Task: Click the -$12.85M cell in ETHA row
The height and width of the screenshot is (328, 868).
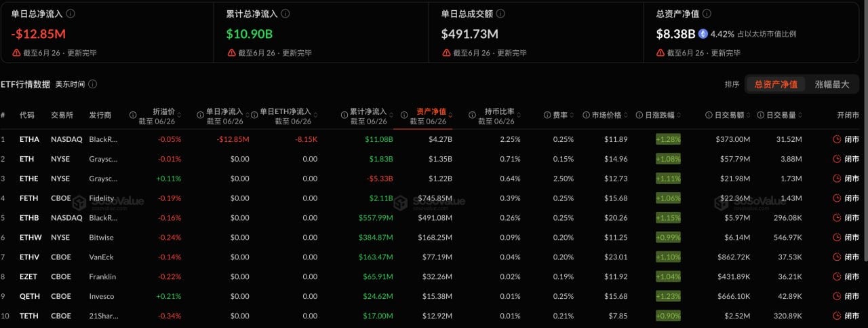Action: (x=233, y=139)
